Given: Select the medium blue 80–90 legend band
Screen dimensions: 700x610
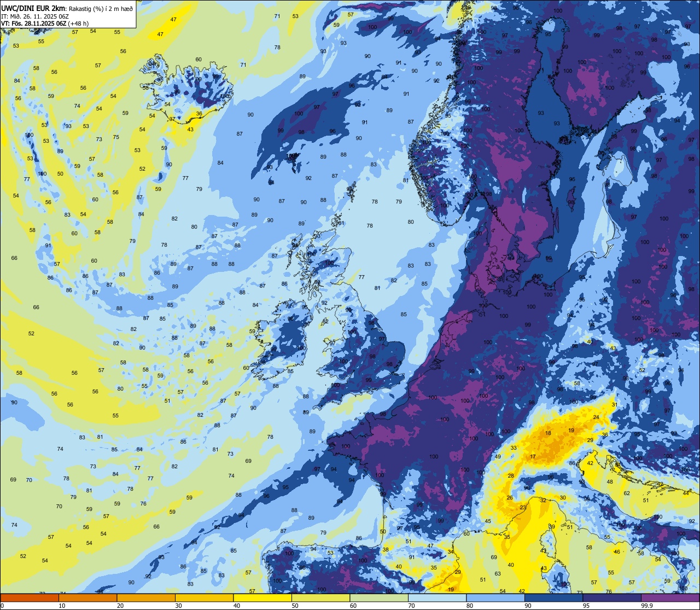Looking at the screenshot, I should point(495,597).
